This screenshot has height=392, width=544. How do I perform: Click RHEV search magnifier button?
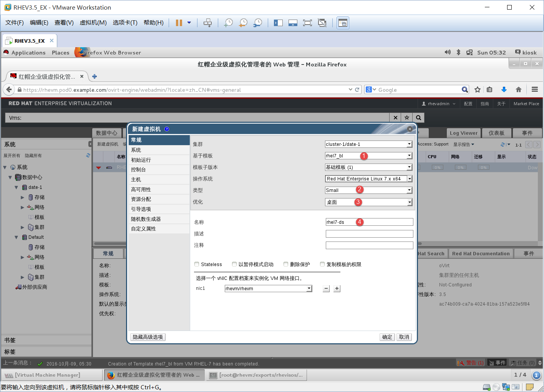click(x=418, y=117)
